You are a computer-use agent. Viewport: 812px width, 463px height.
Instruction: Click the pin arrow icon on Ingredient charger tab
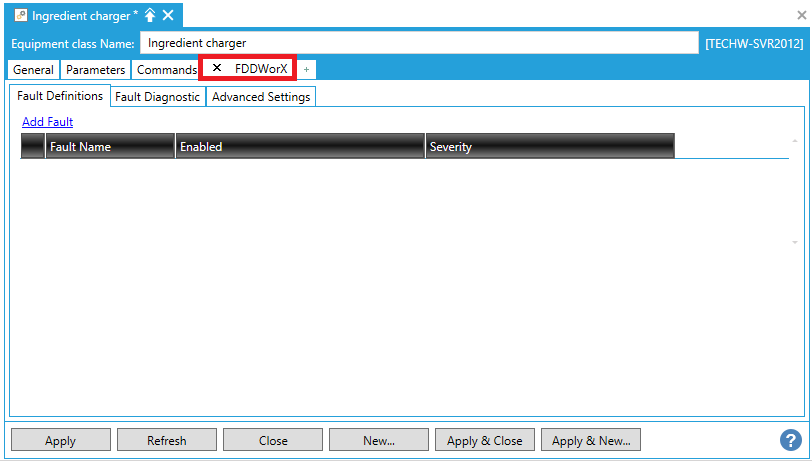coord(150,16)
